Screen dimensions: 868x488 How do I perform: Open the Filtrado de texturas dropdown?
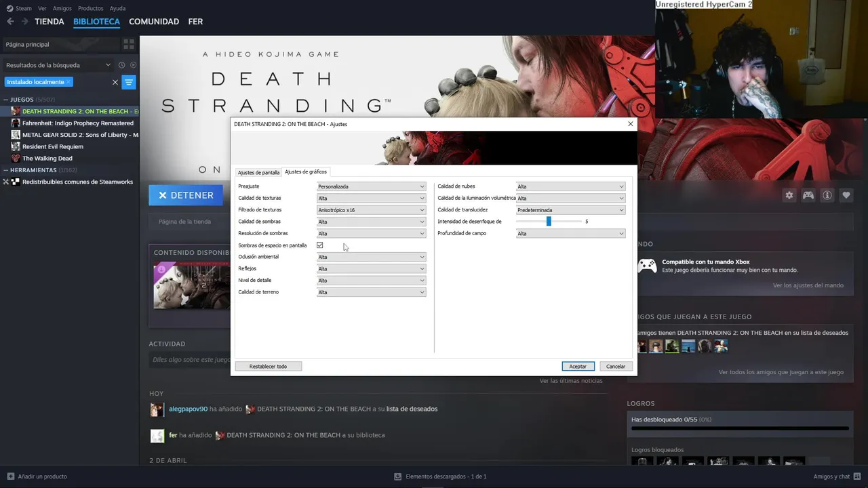(x=371, y=210)
